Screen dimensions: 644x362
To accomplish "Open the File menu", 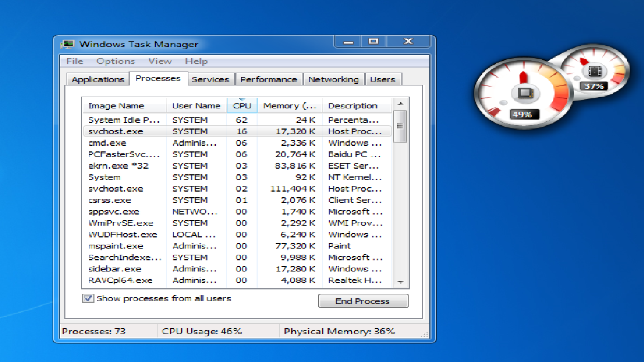I will tap(75, 61).
